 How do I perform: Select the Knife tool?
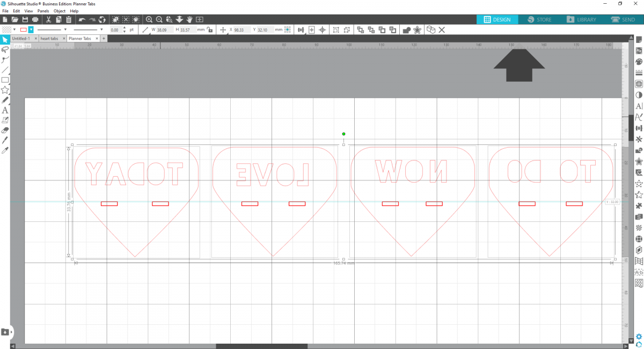pos(5,140)
